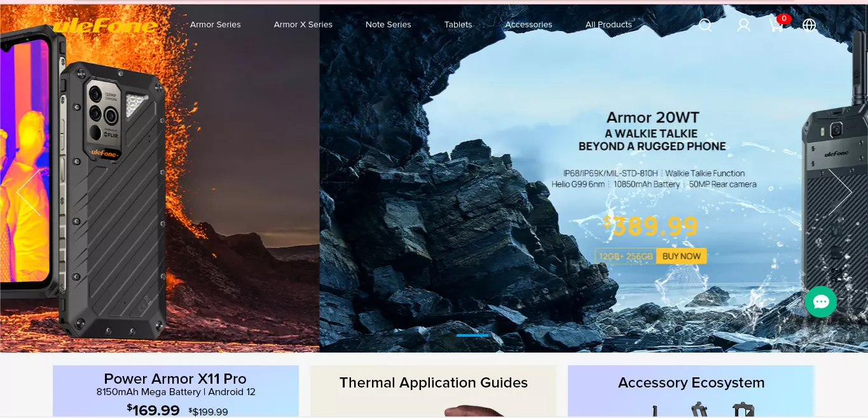Open All Products page
This screenshot has width=868, height=418.
[x=609, y=25]
